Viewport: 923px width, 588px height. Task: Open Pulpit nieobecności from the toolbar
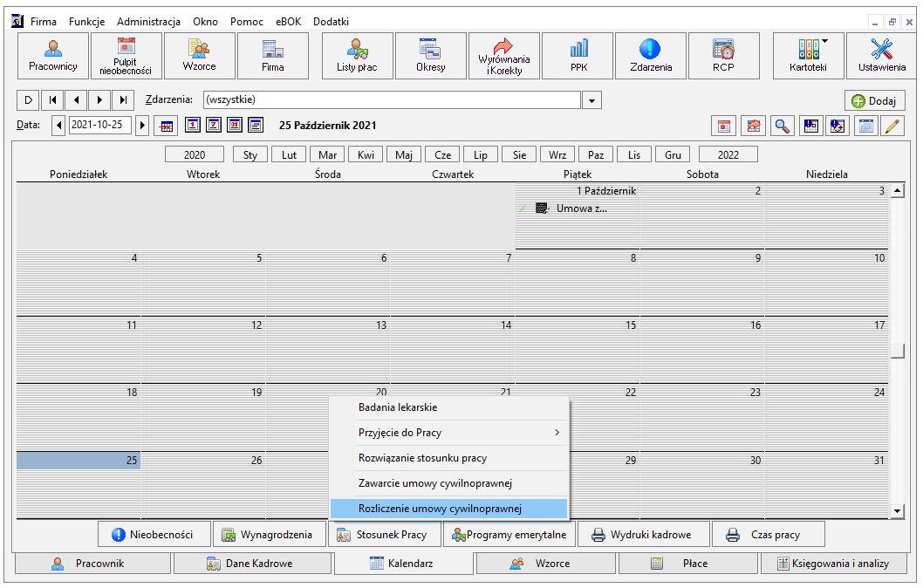pos(126,56)
